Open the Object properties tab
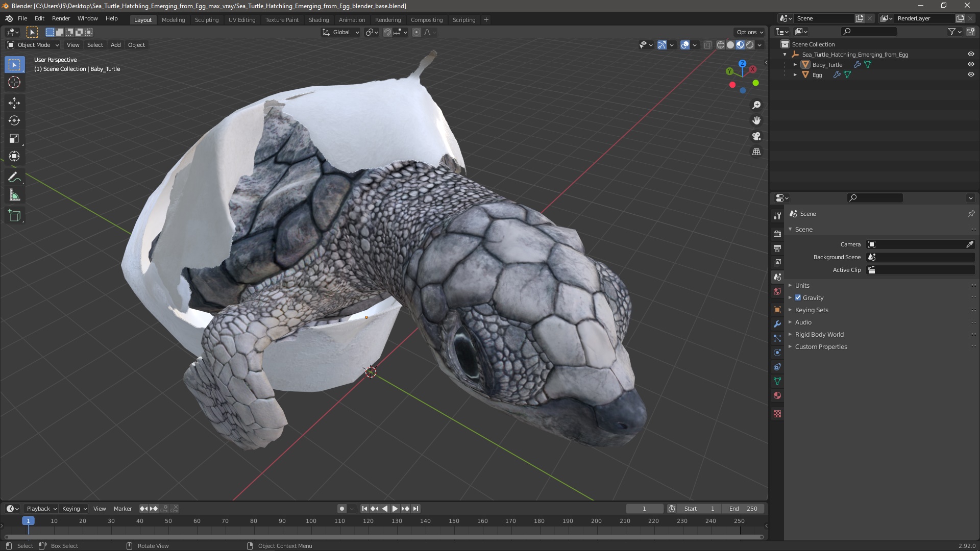The width and height of the screenshot is (980, 551). (777, 310)
